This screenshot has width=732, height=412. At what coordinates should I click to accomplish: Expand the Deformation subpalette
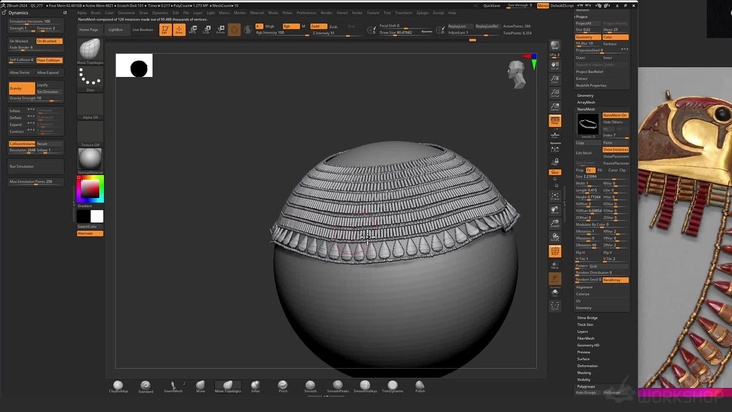(588, 366)
